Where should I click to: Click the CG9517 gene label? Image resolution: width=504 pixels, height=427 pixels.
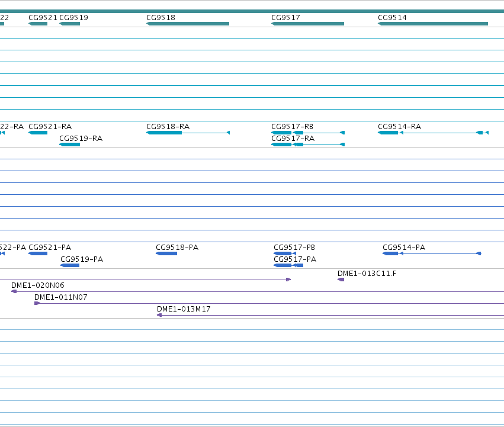[x=285, y=18]
